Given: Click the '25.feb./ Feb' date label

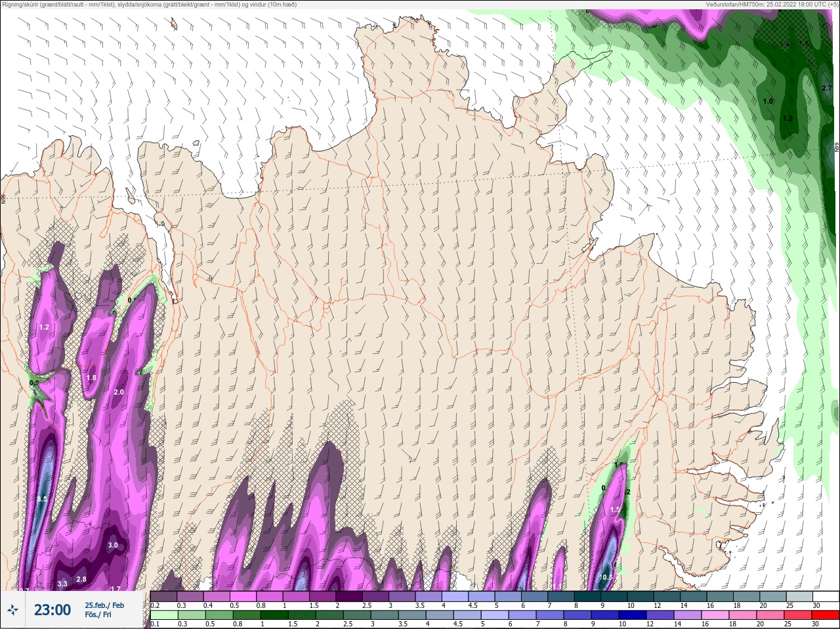Looking at the screenshot, I should (x=104, y=605).
